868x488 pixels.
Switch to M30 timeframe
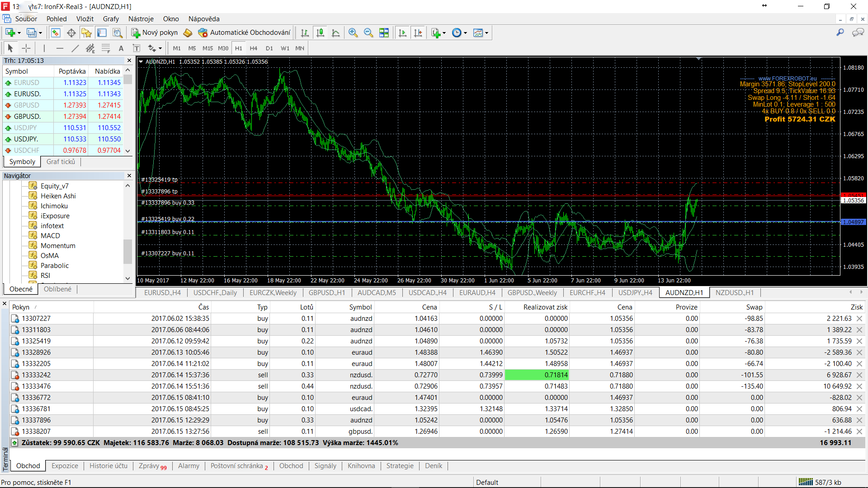click(x=223, y=48)
